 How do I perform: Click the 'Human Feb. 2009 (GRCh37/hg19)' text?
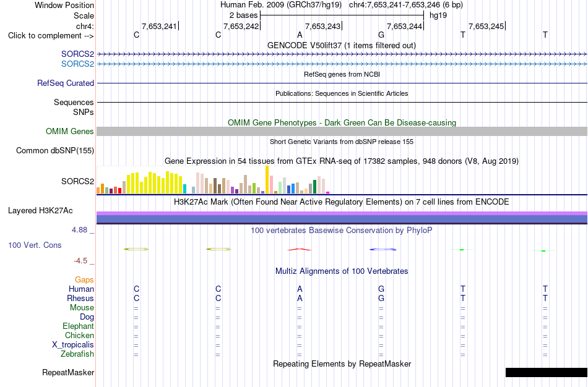click(281, 5)
